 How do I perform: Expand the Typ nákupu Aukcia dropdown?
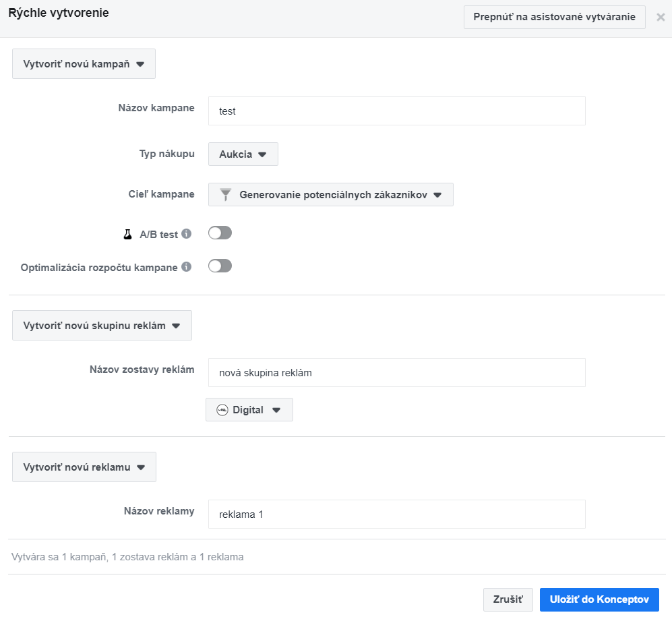243,154
